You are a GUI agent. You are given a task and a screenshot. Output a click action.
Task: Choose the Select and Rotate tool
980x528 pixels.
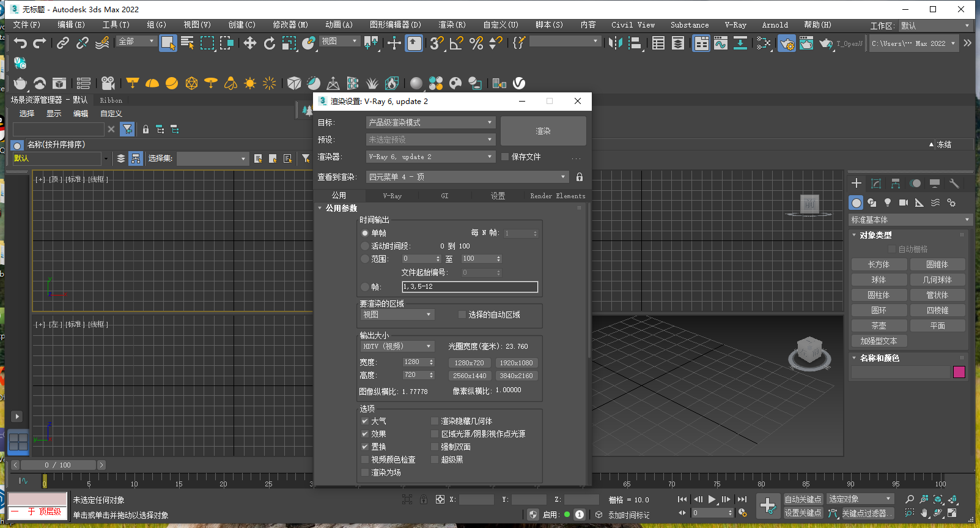(269, 43)
